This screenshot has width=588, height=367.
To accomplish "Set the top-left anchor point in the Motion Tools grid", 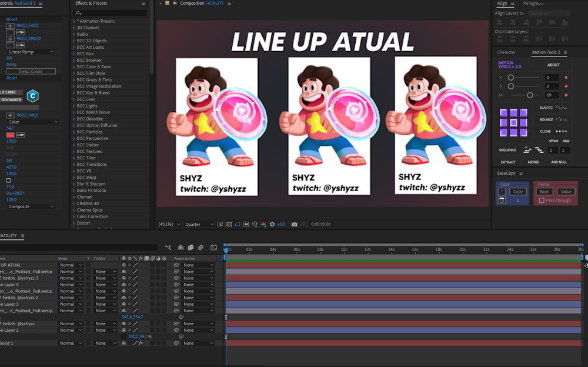I will [504, 112].
